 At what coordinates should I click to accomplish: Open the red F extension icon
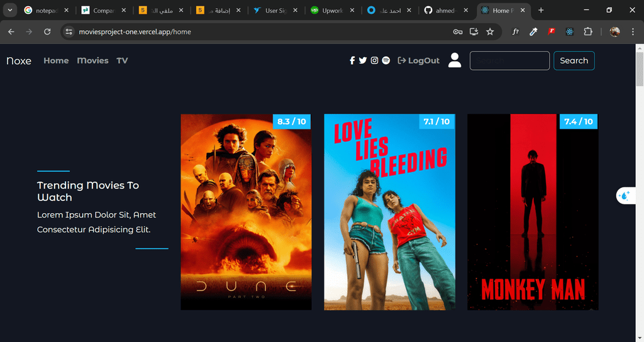coord(552,31)
